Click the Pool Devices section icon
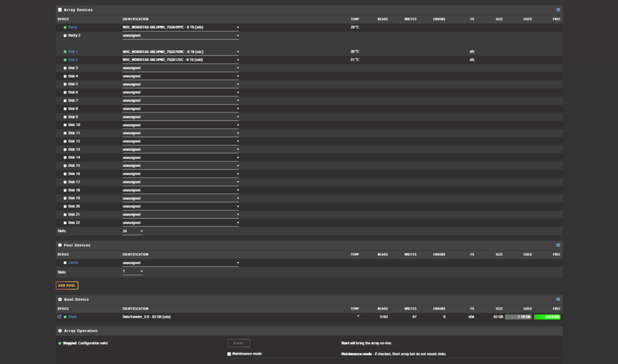Image resolution: width=618 pixels, height=364 pixels. click(60, 245)
